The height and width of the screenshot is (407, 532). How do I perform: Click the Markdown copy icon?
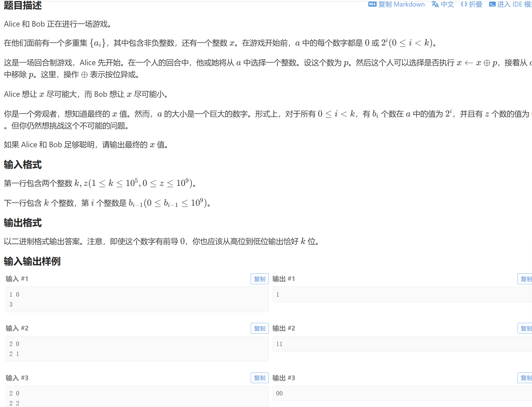(372, 4)
